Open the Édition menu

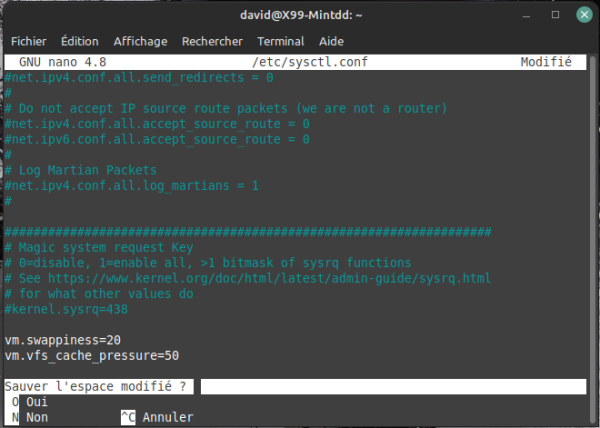coord(80,42)
